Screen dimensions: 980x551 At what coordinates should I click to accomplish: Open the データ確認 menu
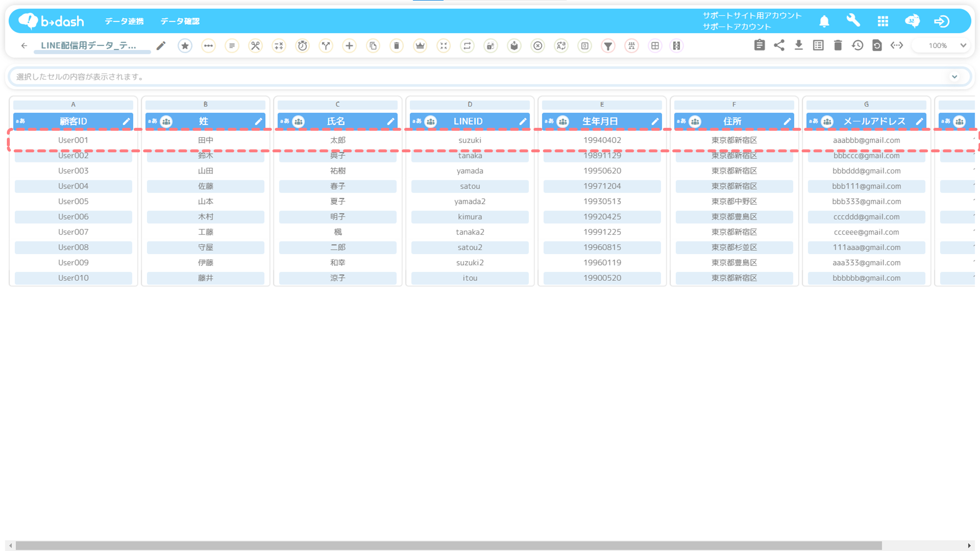click(180, 21)
